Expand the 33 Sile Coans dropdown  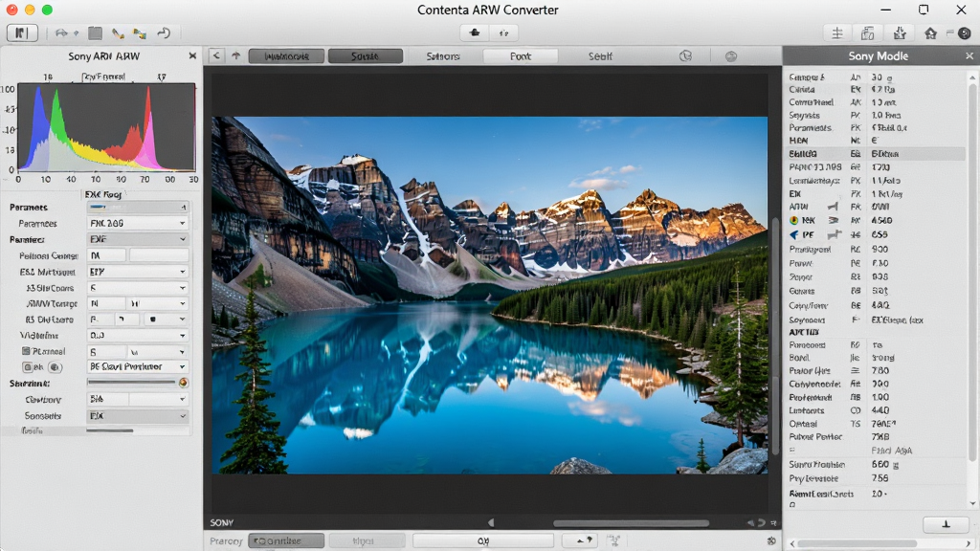[x=138, y=288]
